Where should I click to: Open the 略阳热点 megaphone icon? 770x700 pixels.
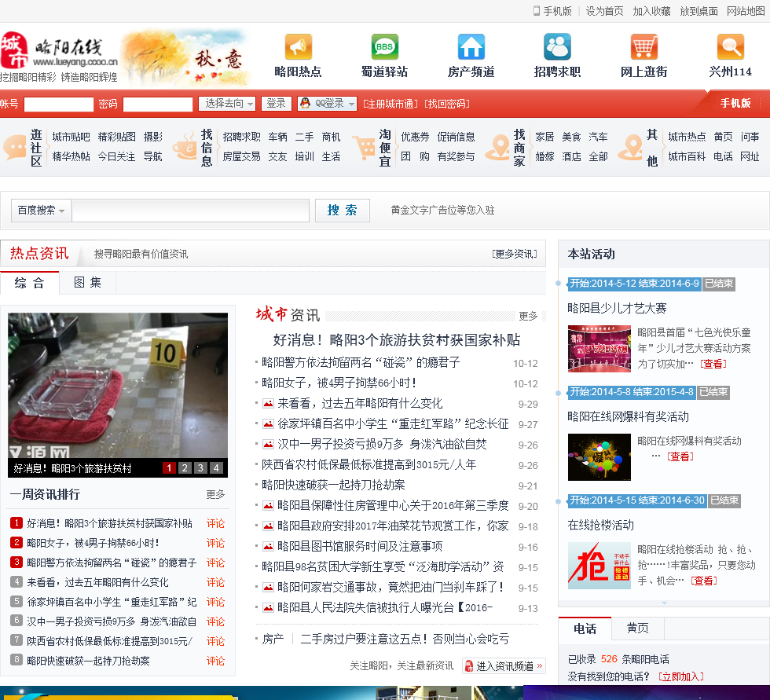pyautogui.click(x=298, y=47)
